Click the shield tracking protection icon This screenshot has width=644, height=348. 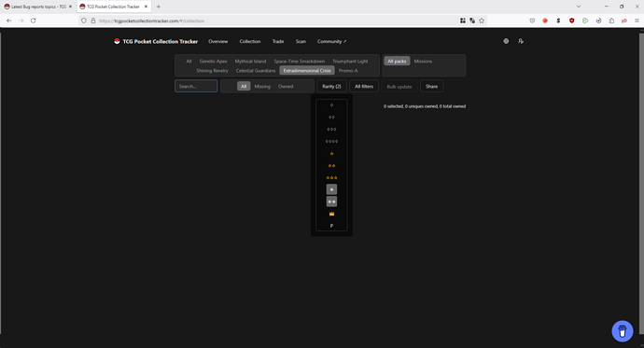[x=84, y=21]
